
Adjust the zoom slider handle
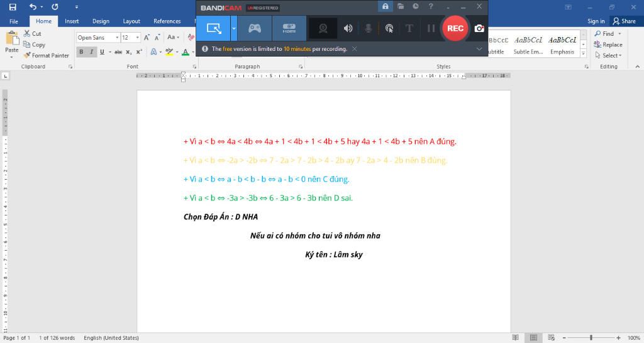[x=591, y=338]
